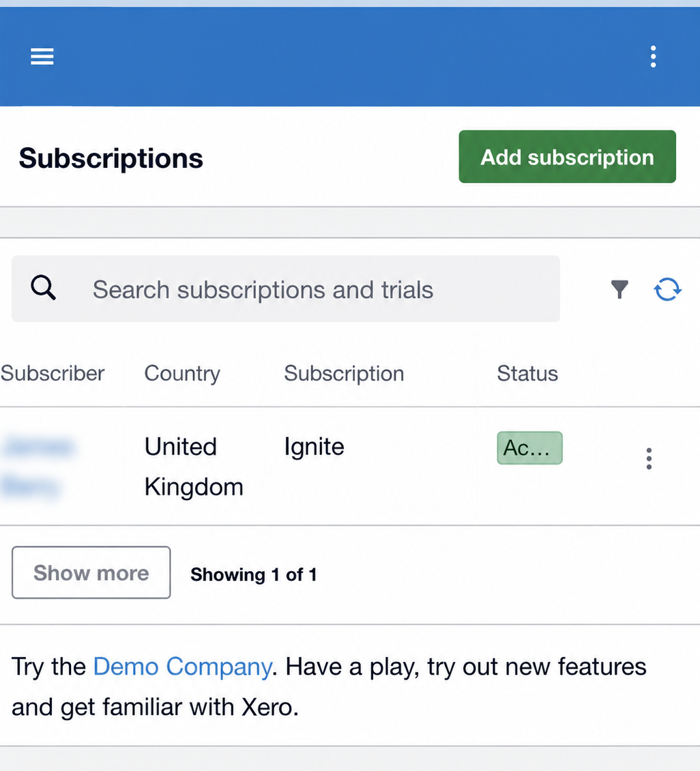Sort by the Status column header
700x771 pixels.
point(527,374)
